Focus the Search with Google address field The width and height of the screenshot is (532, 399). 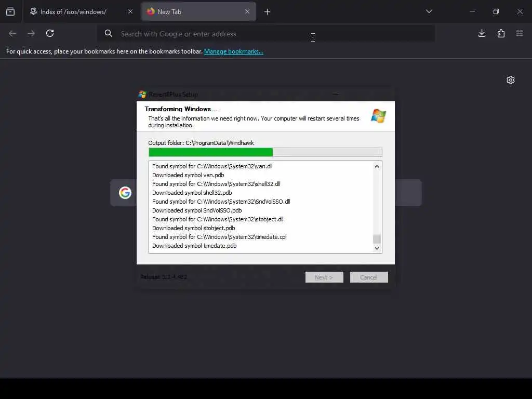(x=265, y=34)
